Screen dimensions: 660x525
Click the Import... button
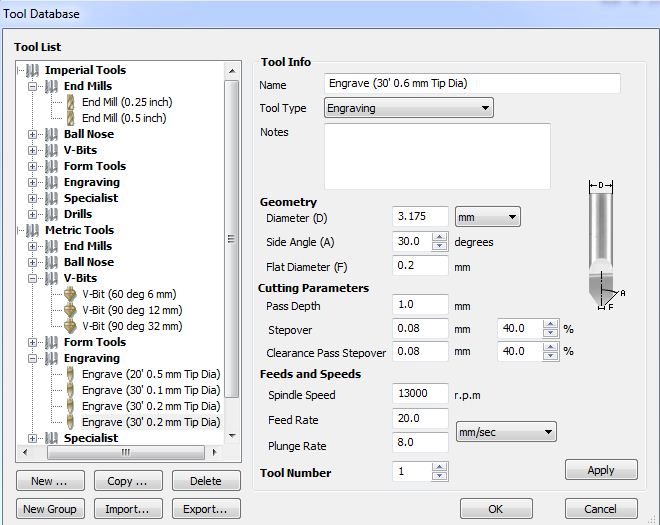click(x=128, y=509)
